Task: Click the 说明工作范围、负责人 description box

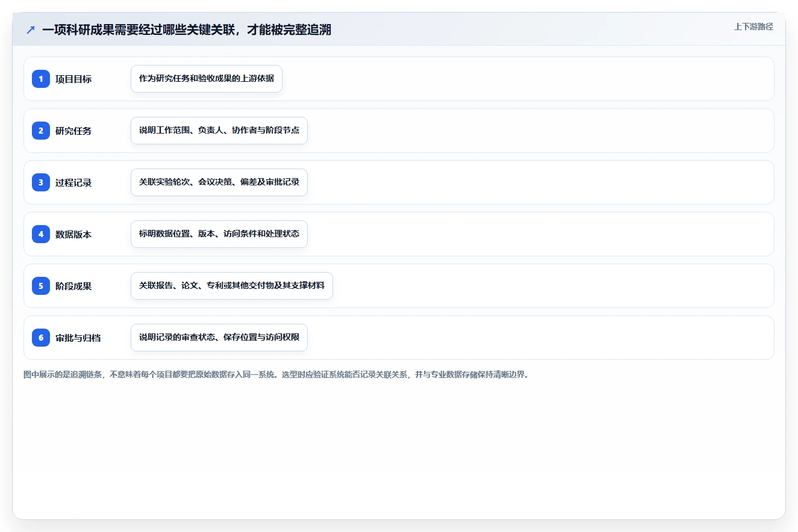Action: (x=219, y=131)
